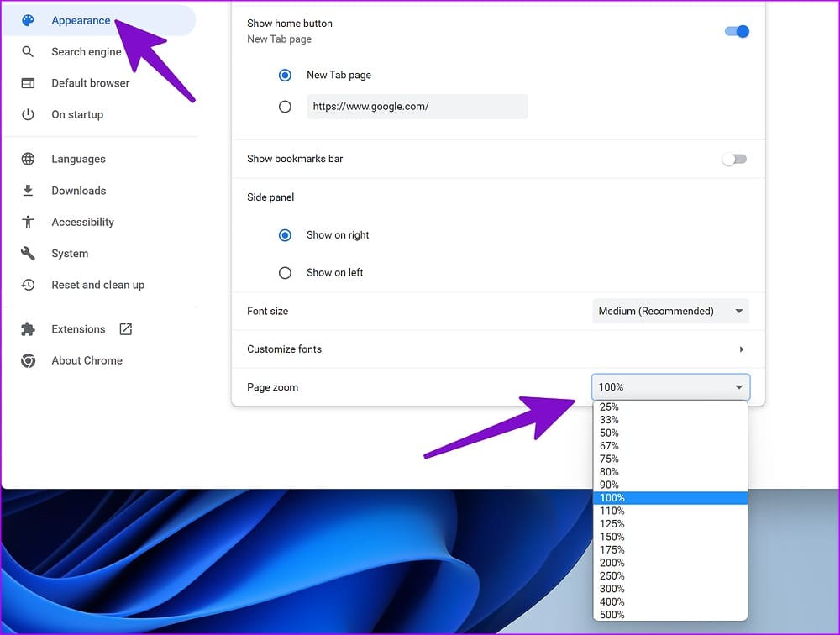The image size is (840, 635).
Task: Click the Default browser window icon
Action: 28,83
